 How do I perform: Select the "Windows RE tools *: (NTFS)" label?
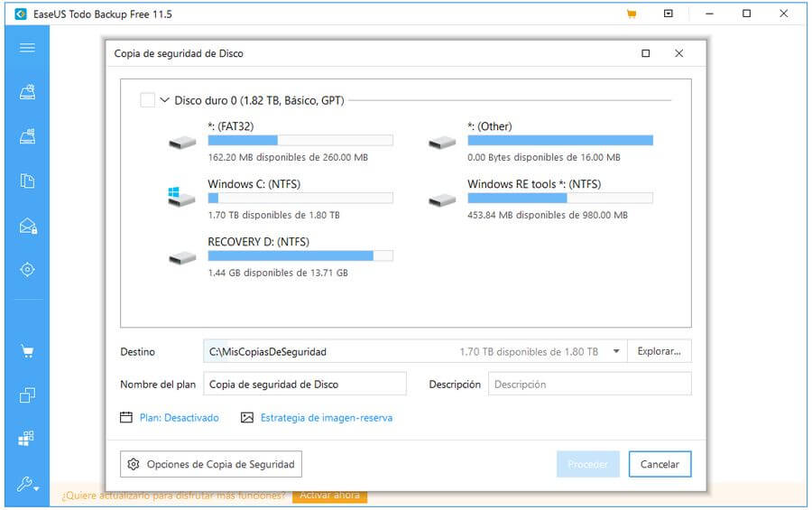coord(534,184)
